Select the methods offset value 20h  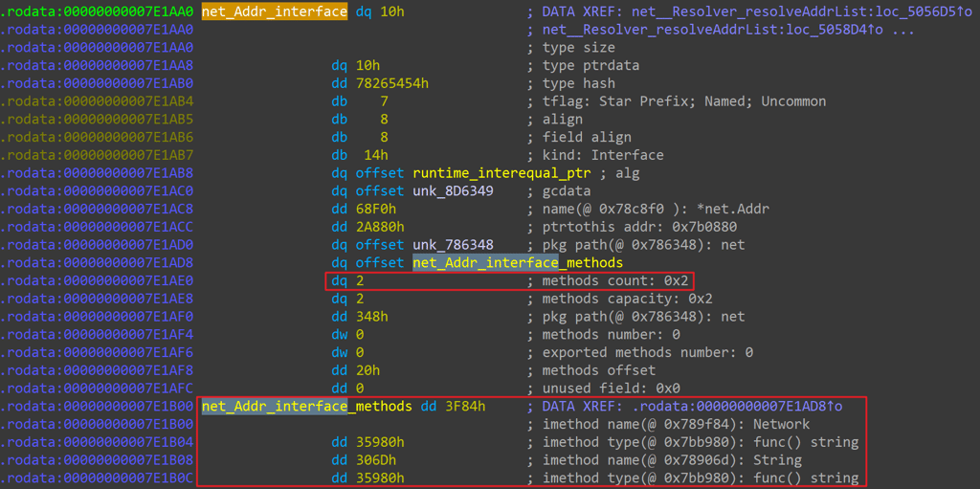click(x=367, y=370)
